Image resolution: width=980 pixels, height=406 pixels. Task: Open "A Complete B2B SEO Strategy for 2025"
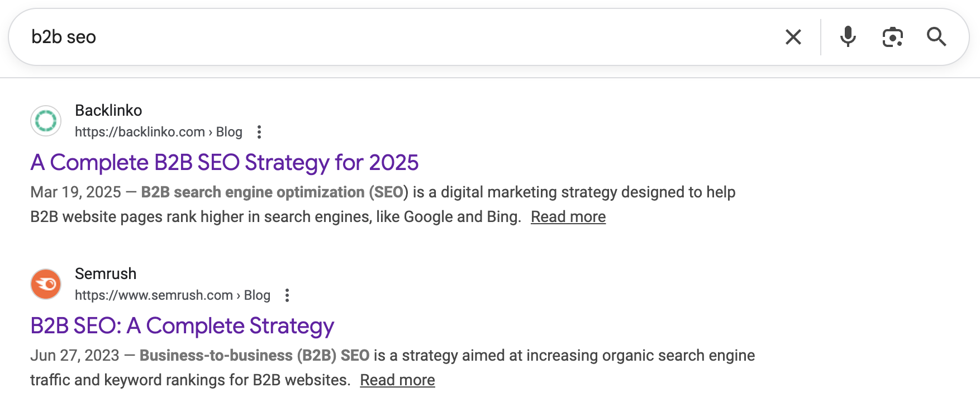pyautogui.click(x=224, y=163)
